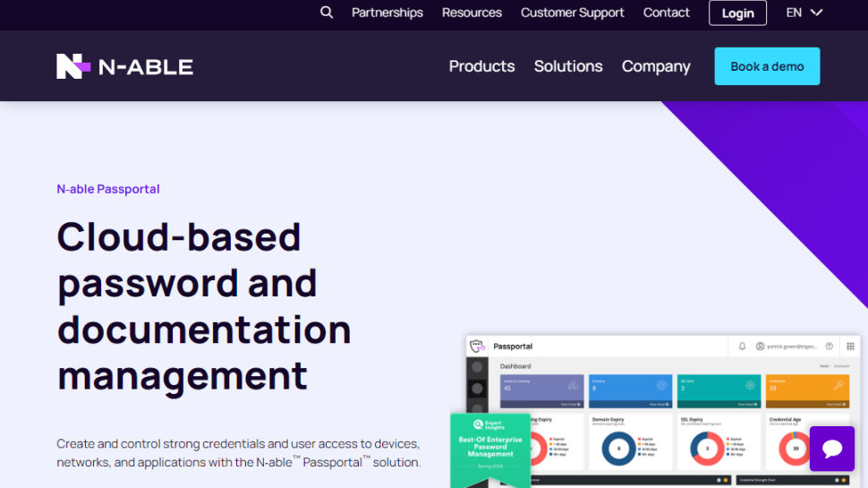Viewport: 868px width, 488px height.
Task: Click the Domain Expiry donut chart
Action: (x=618, y=448)
